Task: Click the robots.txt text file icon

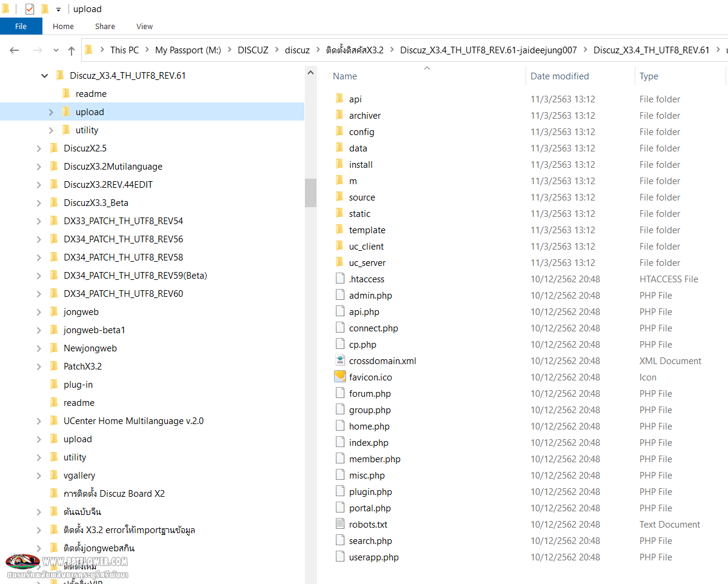Action: click(x=339, y=524)
